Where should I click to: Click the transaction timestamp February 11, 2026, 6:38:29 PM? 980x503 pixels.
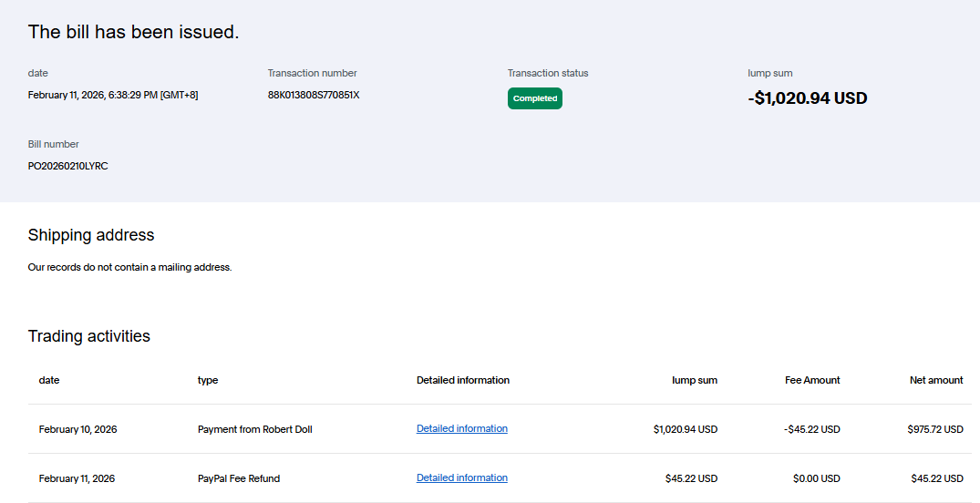113,95
